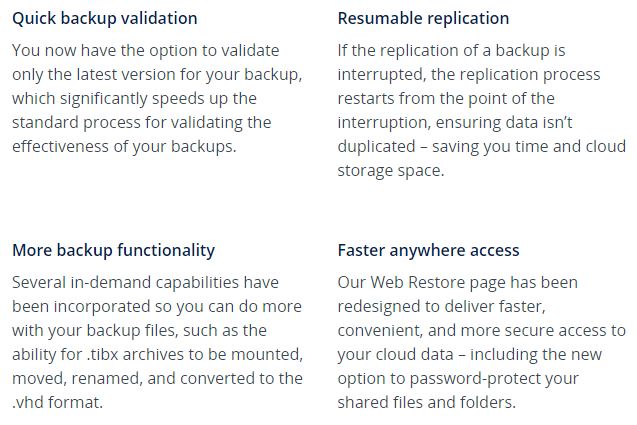Click the Resumable replication heading
This screenshot has height=425, width=637.
[423, 19]
